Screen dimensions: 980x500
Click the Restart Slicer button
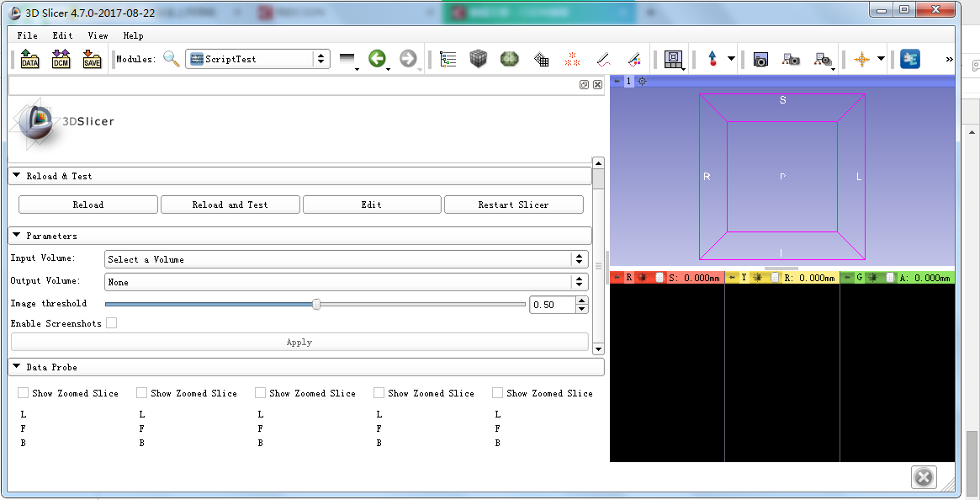(514, 205)
